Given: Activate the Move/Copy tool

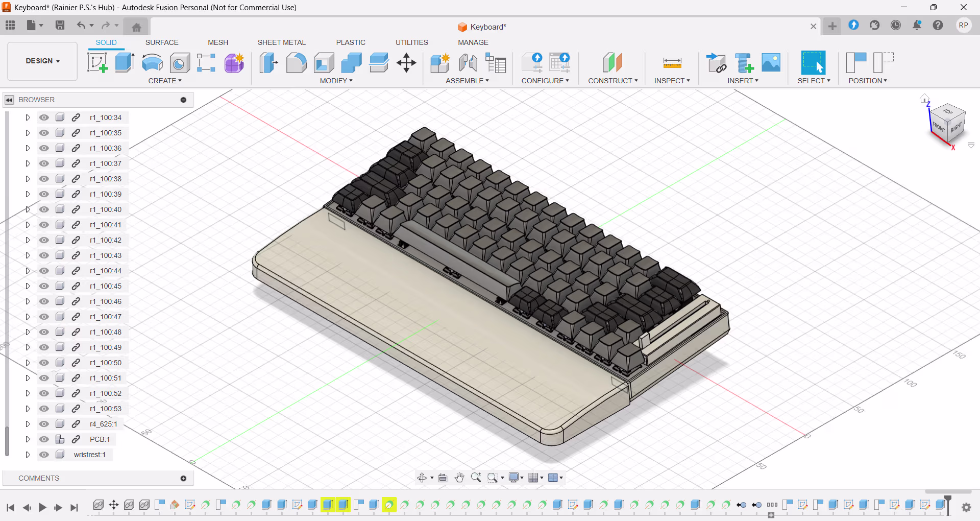Looking at the screenshot, I should 406,63.
